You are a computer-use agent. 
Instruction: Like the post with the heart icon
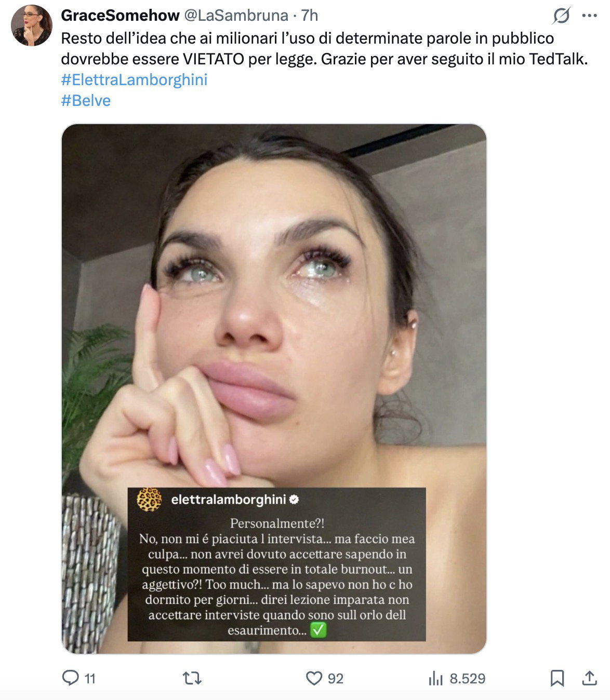point(314,678)
